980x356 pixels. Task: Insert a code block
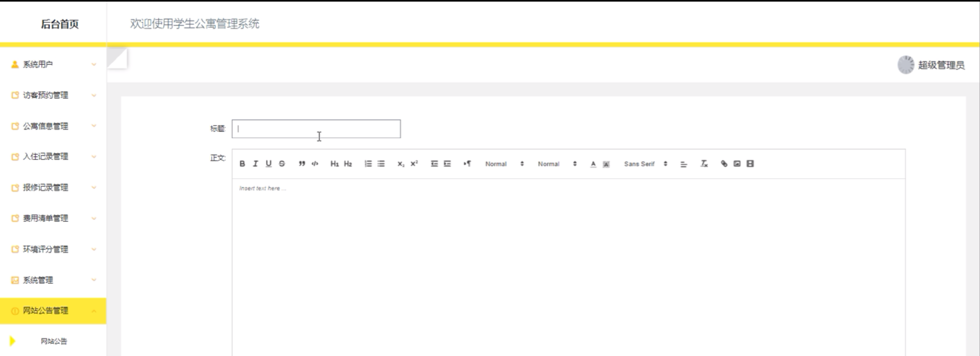(x=315, y=164)
